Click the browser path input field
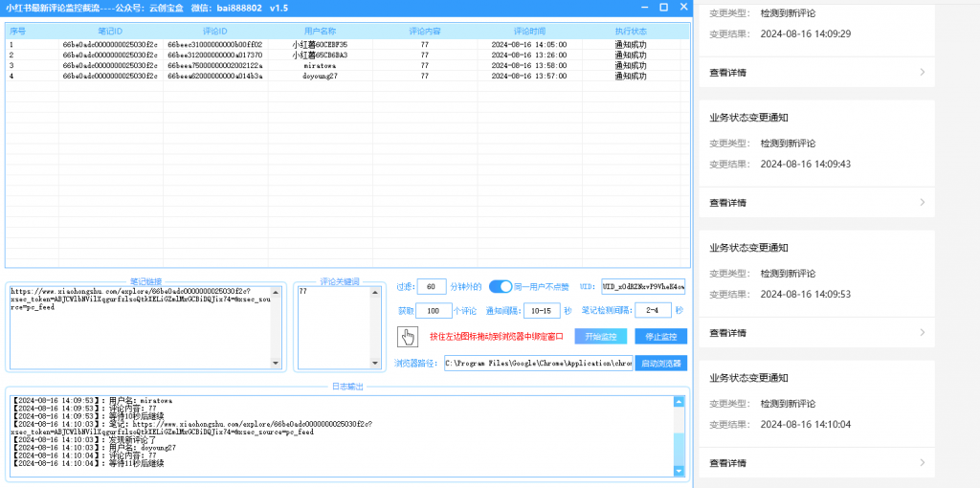This screenshot has width=980, height=488. click(x=537, y=364)
